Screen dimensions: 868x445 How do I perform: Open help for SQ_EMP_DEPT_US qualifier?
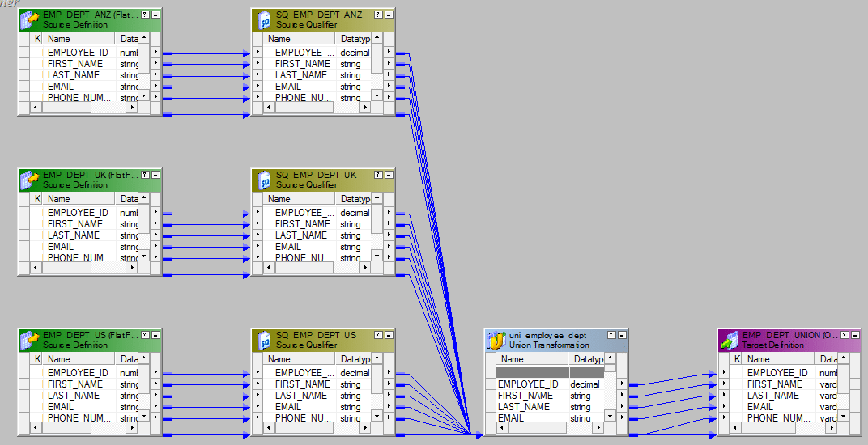click(x=378, y=336)
